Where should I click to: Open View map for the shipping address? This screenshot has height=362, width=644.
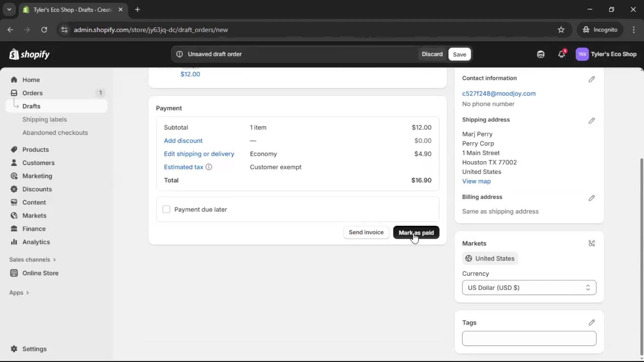click(x=476, y=181)
